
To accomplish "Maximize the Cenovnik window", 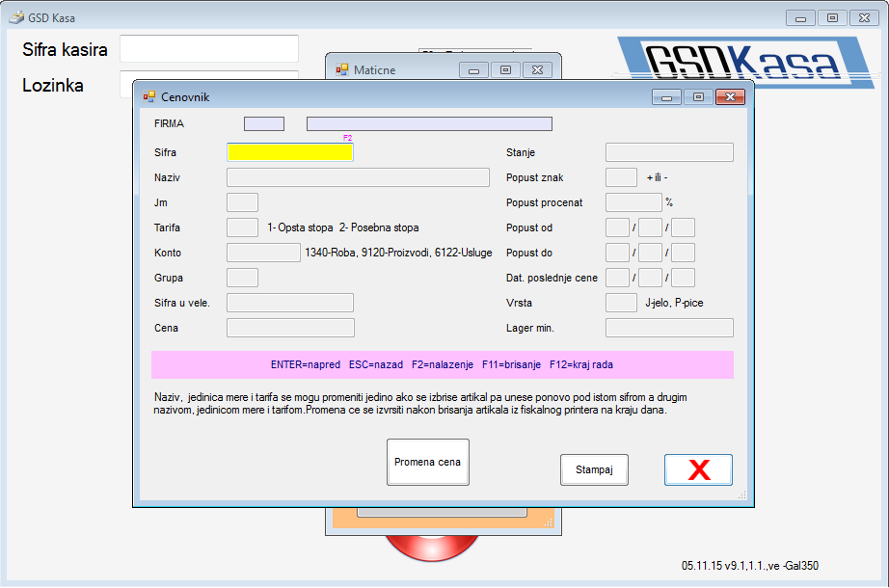I will tap(699, 96).
